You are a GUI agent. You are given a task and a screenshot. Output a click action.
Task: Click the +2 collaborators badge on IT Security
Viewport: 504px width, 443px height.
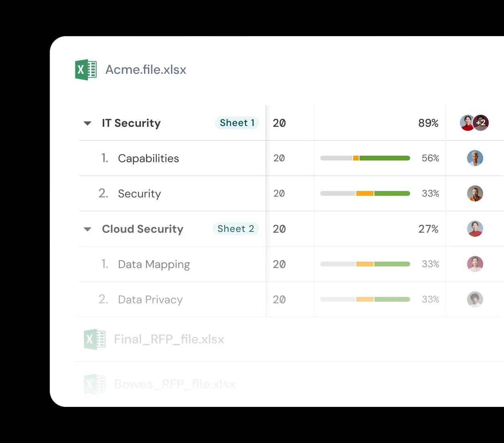click(481, 123)
